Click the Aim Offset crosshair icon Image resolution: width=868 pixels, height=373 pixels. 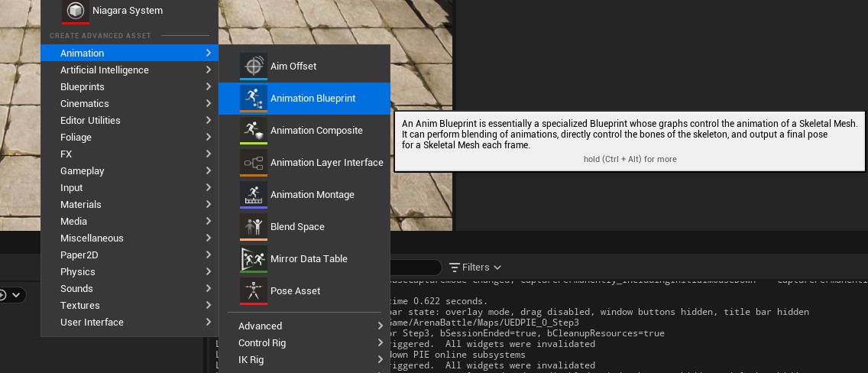[254, 66]
